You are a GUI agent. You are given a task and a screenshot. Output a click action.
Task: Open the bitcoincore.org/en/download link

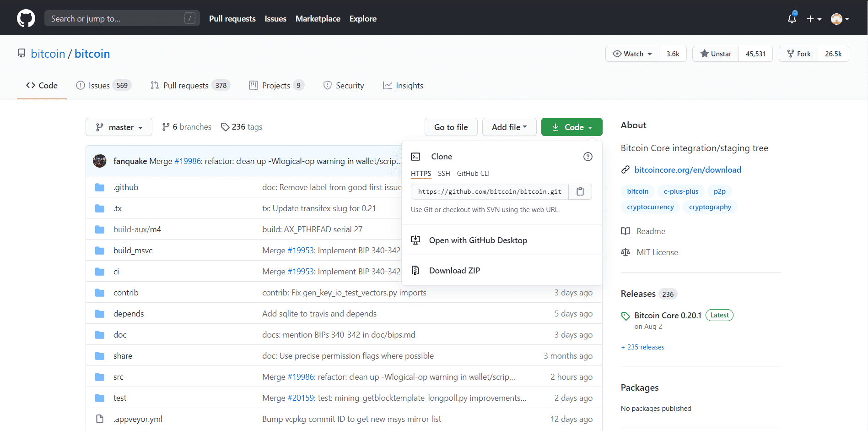pyautogui.click(x=688, y=170)
